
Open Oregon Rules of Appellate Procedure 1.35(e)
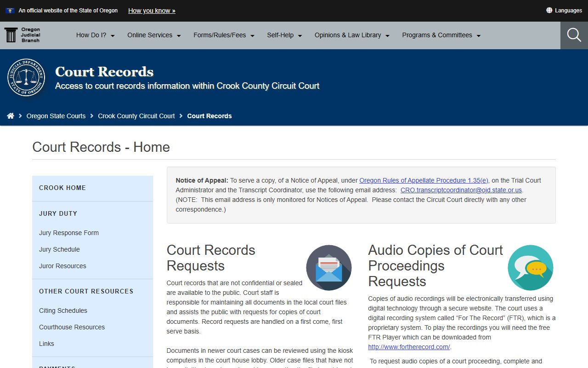click(x=424, y=180)
